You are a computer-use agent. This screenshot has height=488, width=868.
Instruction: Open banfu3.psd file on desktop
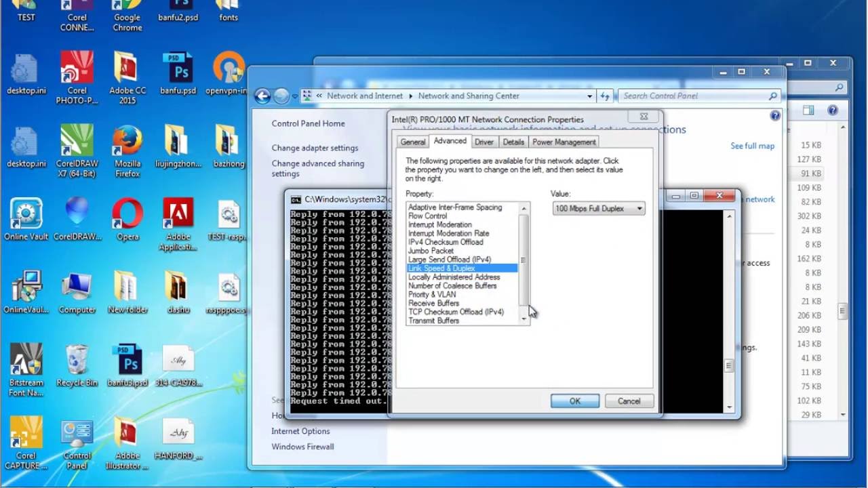[127, 366]
